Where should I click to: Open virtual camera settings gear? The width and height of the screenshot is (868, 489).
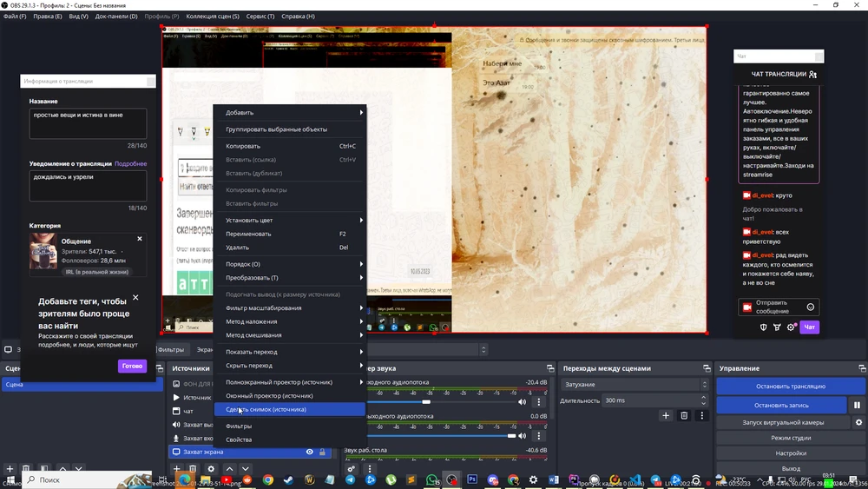(x=858, y=422)
